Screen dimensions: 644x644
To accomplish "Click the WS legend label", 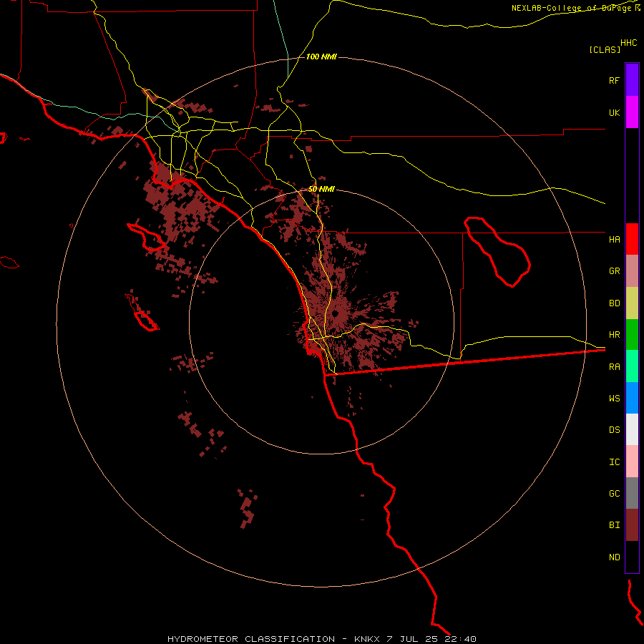I will [x=614, y=399].
